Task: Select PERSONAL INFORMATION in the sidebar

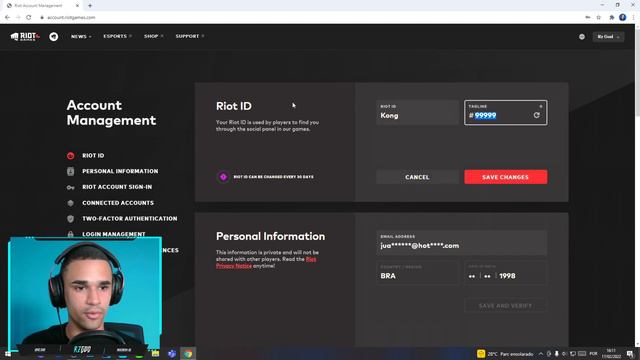Action: click(x=120, y=171)
